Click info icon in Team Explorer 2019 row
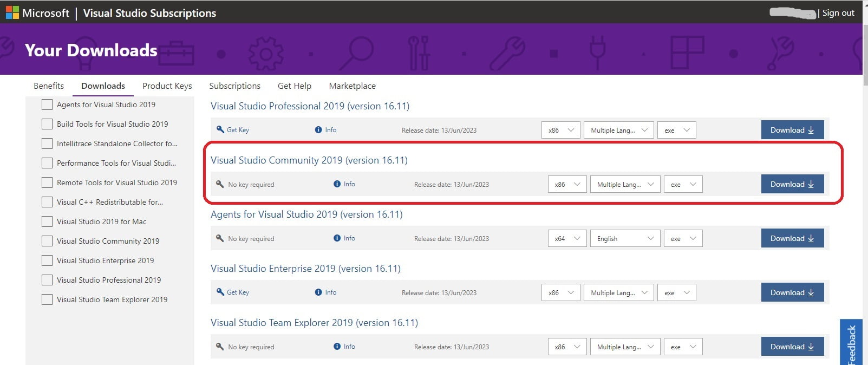The height and width of the screenshot is (365, 868). point(337,347)
